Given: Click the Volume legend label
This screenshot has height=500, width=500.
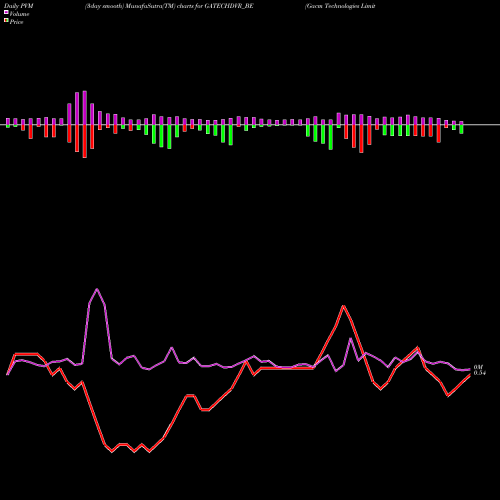Looking at the screenshot, I should tap(19, 14).
